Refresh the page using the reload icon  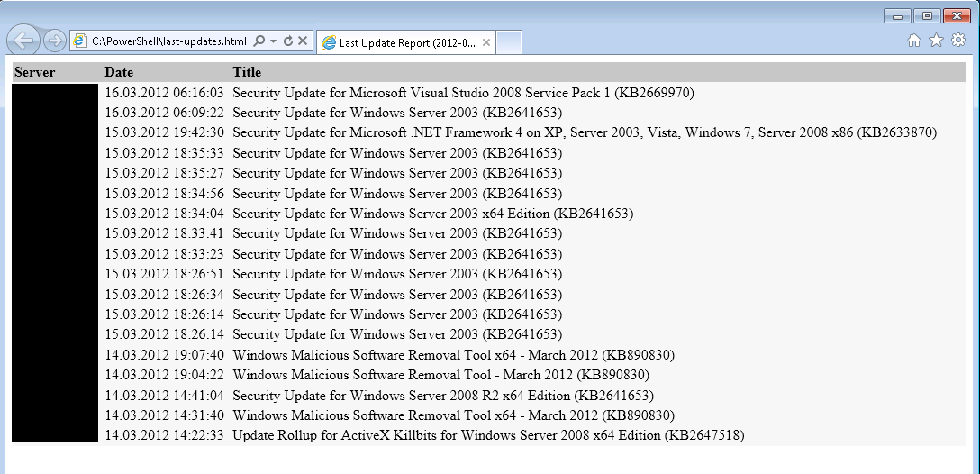288,41
